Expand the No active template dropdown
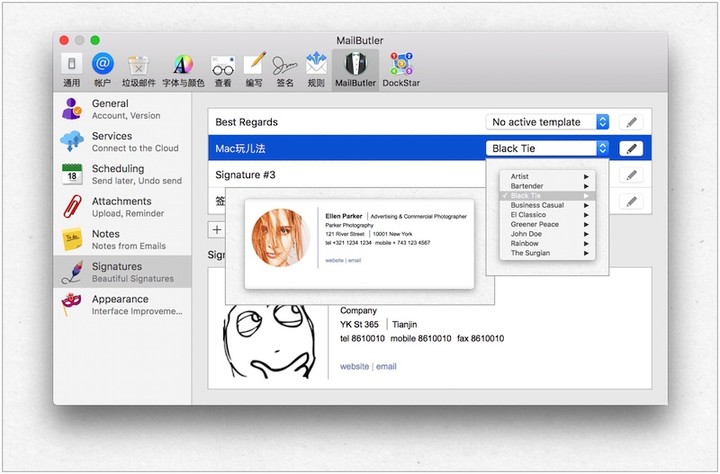 click(x=548, y=122)
